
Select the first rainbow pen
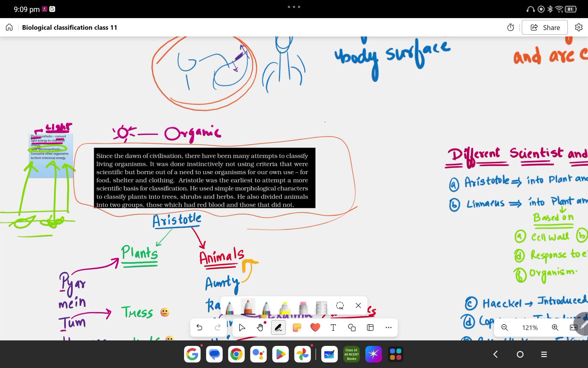pos(230,308)
